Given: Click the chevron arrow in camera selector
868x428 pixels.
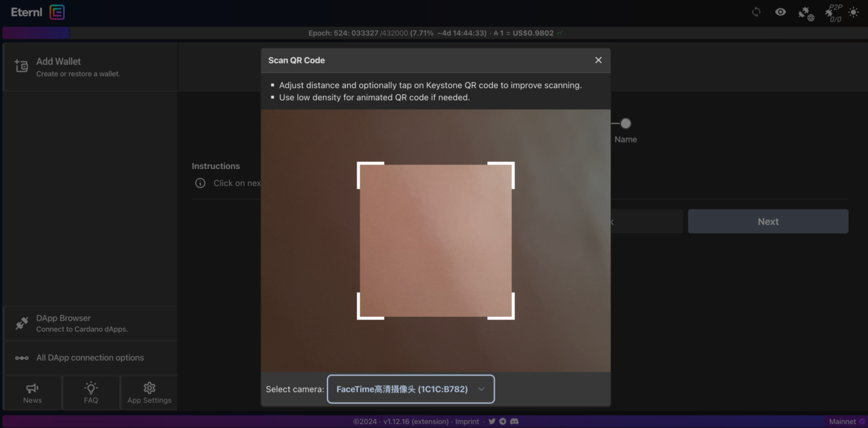Looking at the screenshot, I should [481, 389].
